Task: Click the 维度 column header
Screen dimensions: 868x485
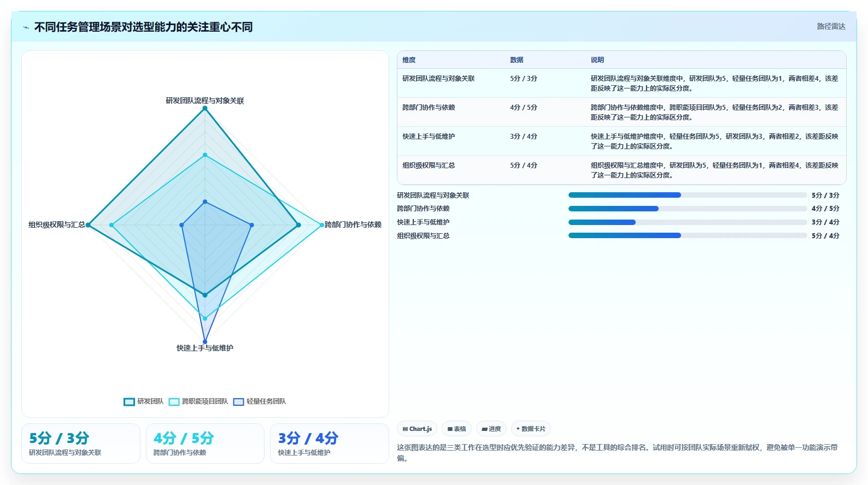Action: click(409, 60)
